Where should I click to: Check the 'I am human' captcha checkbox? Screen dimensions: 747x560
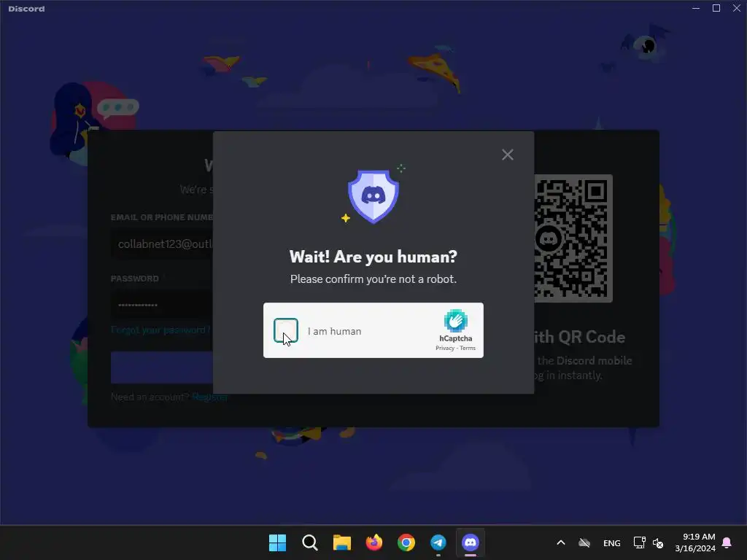click(x=286, y=330)
